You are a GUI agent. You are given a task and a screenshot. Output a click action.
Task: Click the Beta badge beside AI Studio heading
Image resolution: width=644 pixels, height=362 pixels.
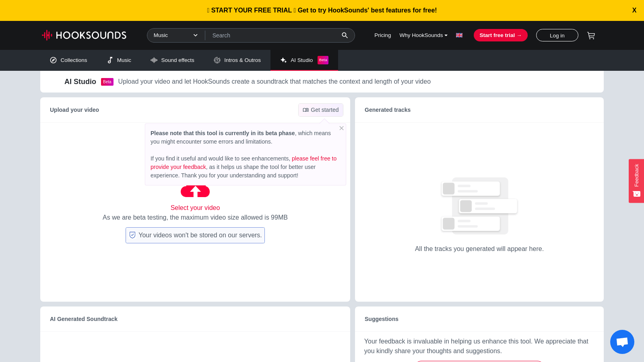(x=107, y=82)
